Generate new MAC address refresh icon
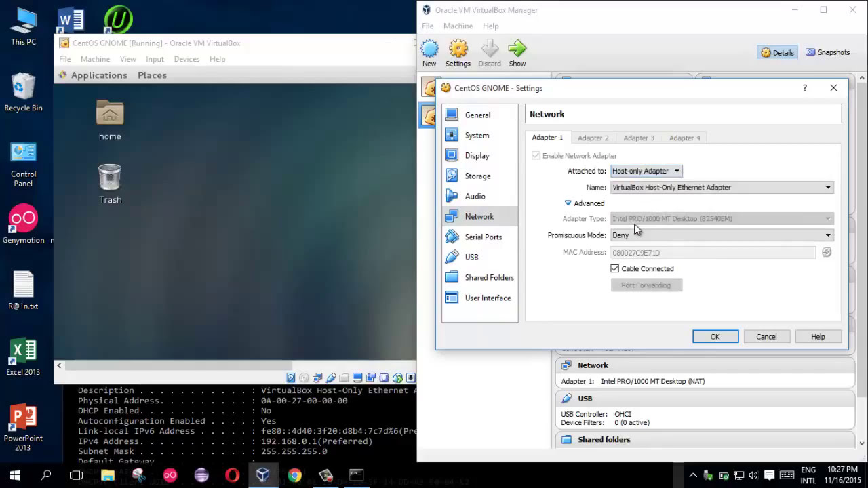This screenshot has width=868, height=488. click(827, 252)
